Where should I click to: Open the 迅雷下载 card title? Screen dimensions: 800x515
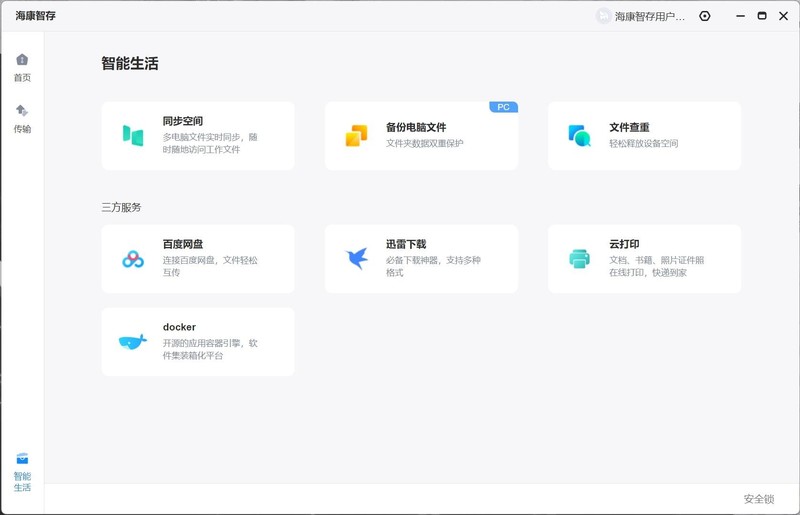click(x=406, y=244)
